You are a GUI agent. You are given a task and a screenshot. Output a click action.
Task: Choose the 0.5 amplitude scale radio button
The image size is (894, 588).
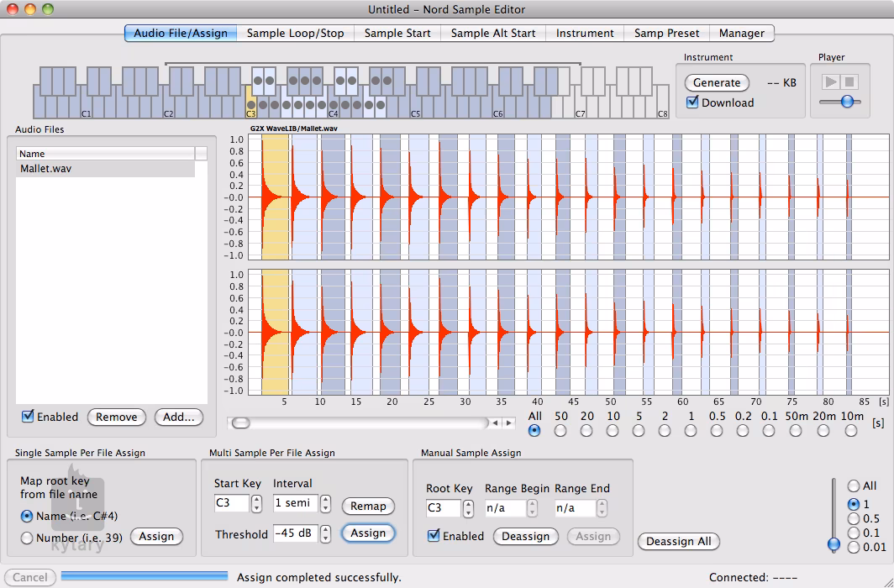pos(854,518)
